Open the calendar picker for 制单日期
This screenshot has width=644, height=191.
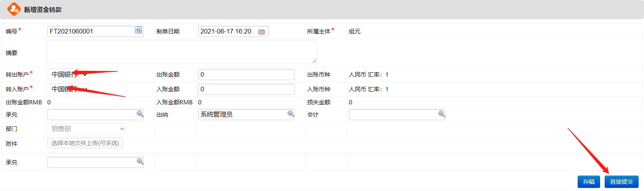tap(261, 32)
